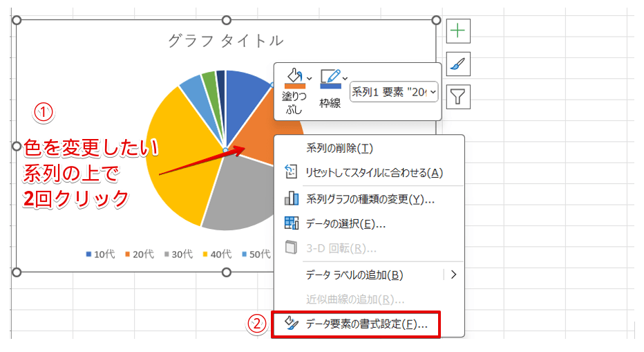This screenshot has height=352, width=644.
Task: Click the bar chart icon for 系列グラフの種類の変更
Action: (291, 199)
